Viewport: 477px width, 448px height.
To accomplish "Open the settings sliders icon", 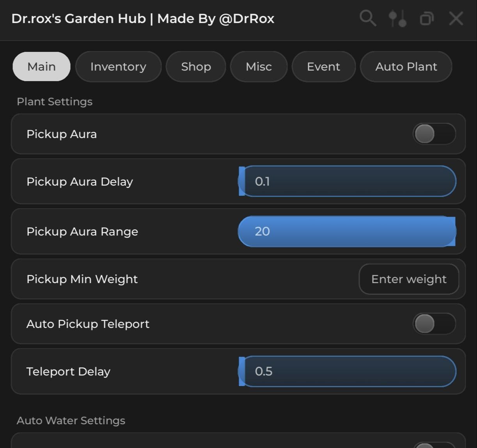I will 397,18.
